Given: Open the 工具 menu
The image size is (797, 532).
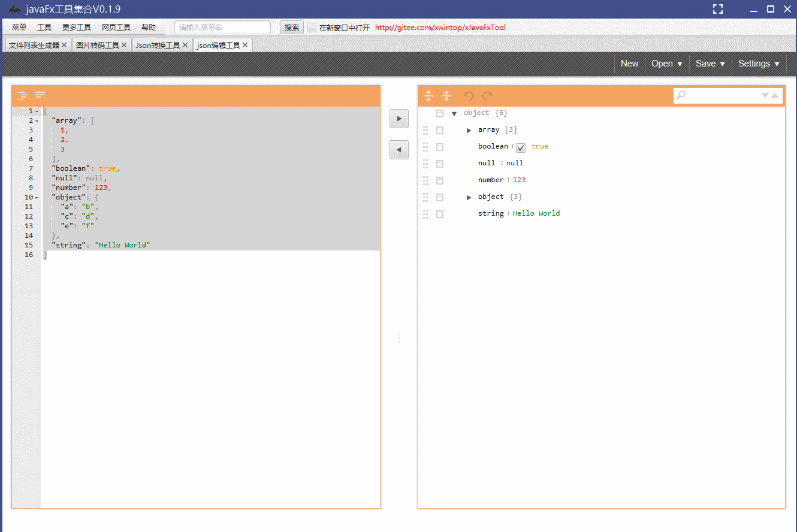Looking at the screenshot, I should tap(44, 28).
